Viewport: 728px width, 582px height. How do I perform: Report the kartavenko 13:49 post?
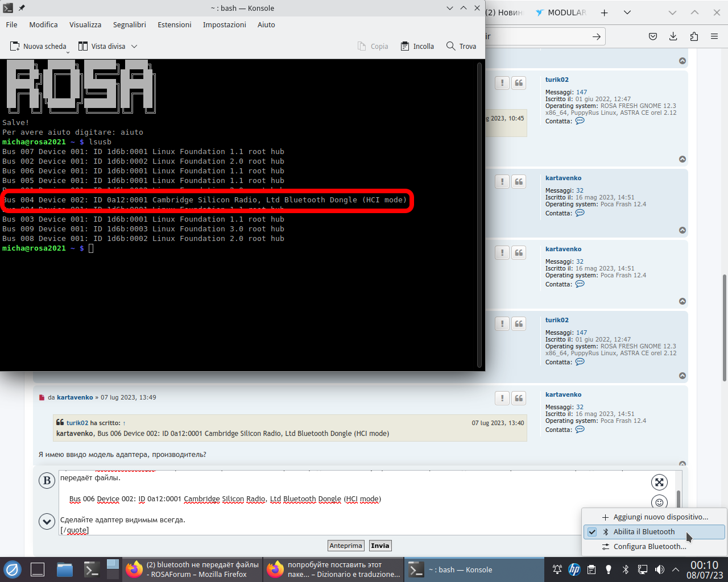pos(502,398)
